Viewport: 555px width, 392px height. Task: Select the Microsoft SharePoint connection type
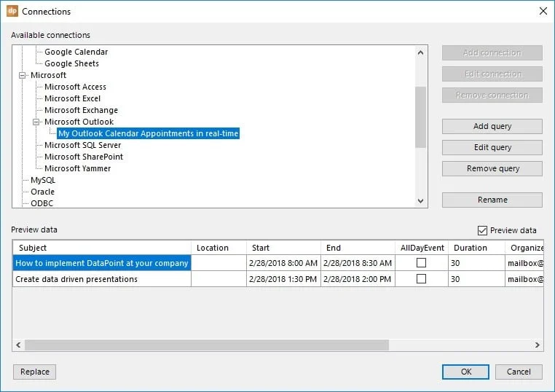84,157
